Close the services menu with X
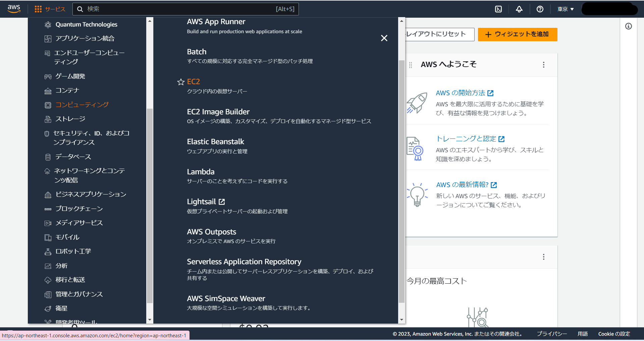The height and width of the screenshot is (341, 644). [384, 38]
